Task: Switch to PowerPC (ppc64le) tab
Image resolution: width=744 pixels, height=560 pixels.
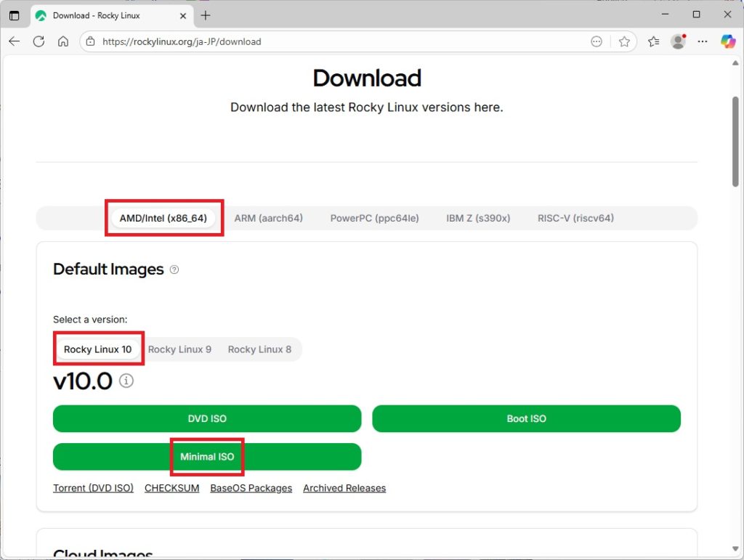Action: (374, 218)
